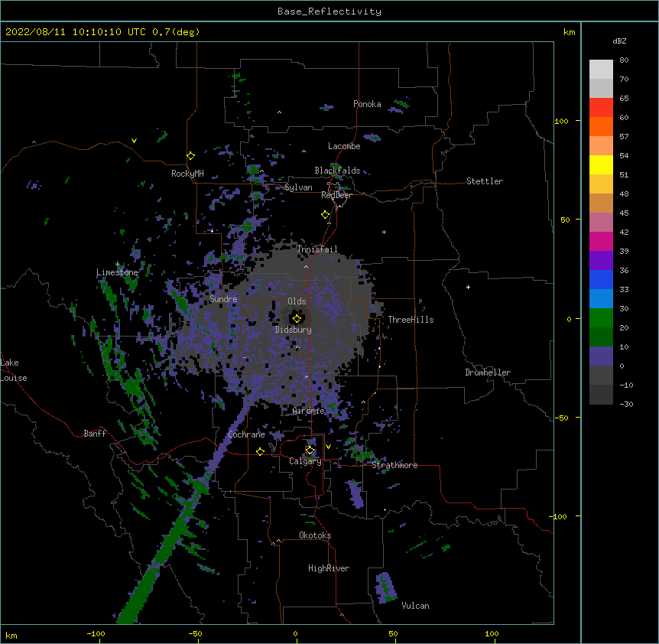Click the Drumheller label
The width and height of the screenshot is (659, 644).
[x=488, y=372]
